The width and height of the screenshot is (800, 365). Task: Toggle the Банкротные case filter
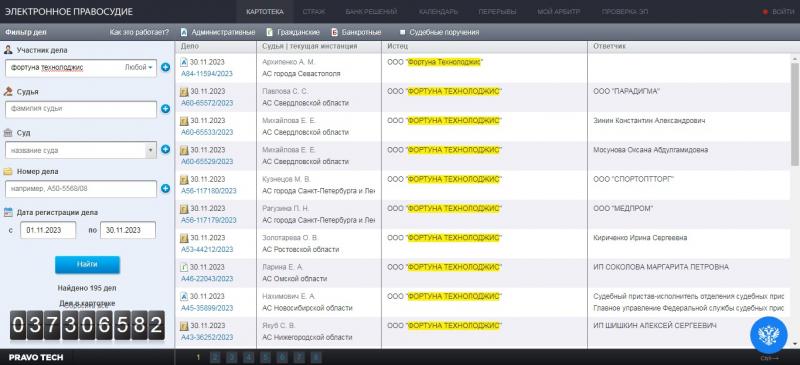click(356, 32)
